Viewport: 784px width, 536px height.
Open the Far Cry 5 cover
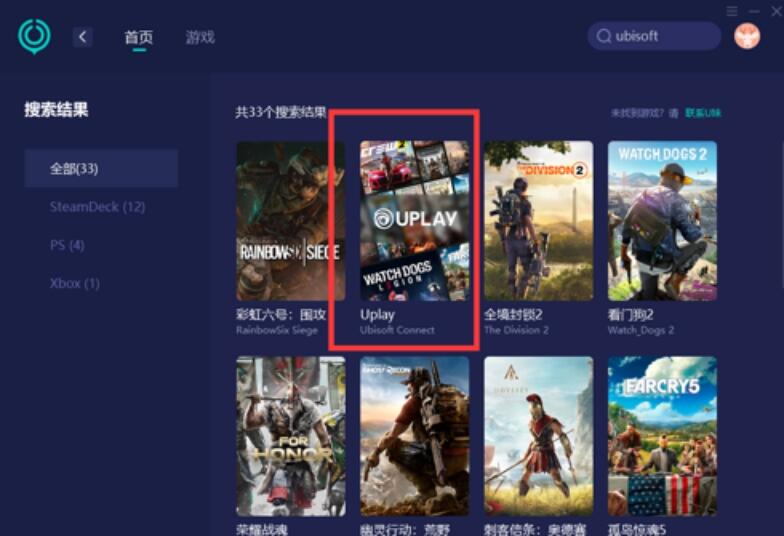pos(662,436)
